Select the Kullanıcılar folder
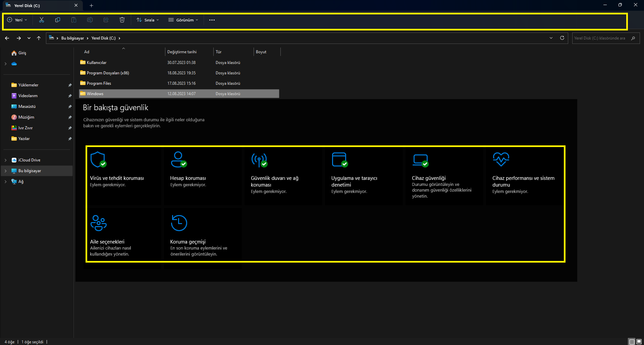The width and height of the screenshot is (644, 345). [179, 63]
